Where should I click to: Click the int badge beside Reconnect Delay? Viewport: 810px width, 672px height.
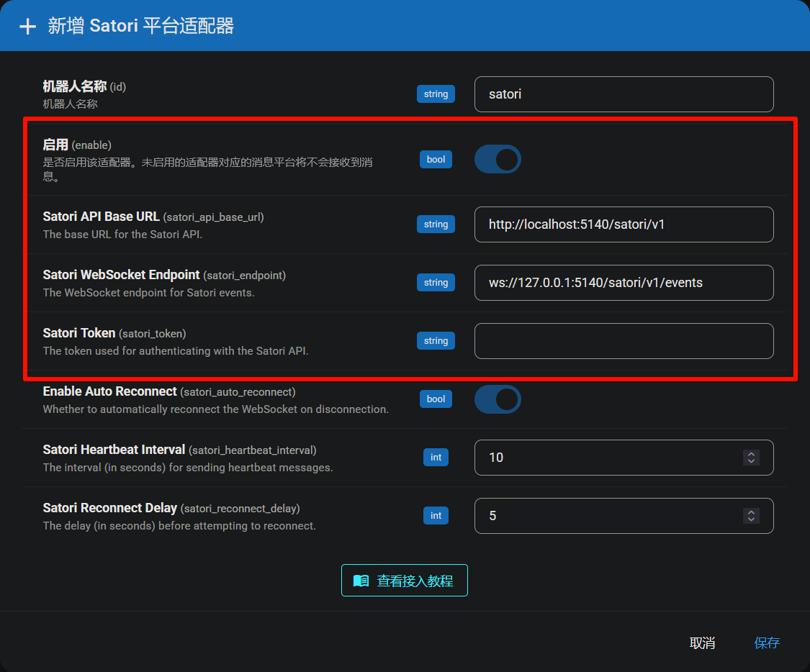[436, 516]
